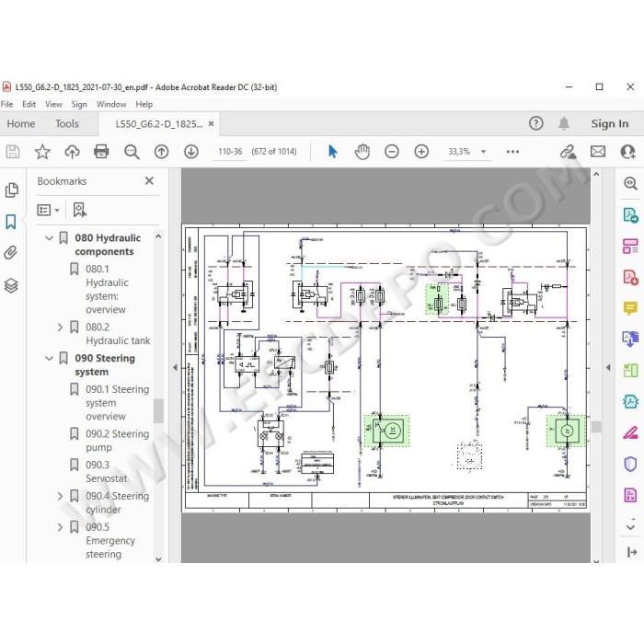Open 090.1 Steering system overview bookmark

[x=118, y=403]
